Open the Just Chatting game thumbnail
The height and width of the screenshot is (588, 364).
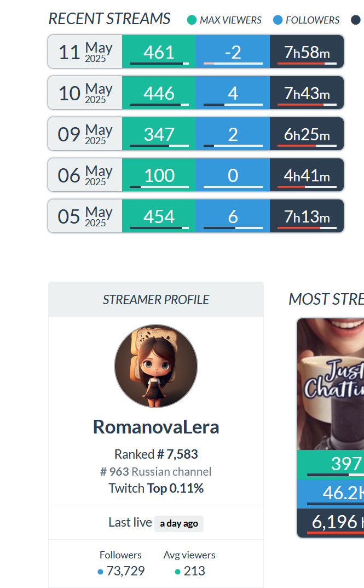tap(331, 384)
